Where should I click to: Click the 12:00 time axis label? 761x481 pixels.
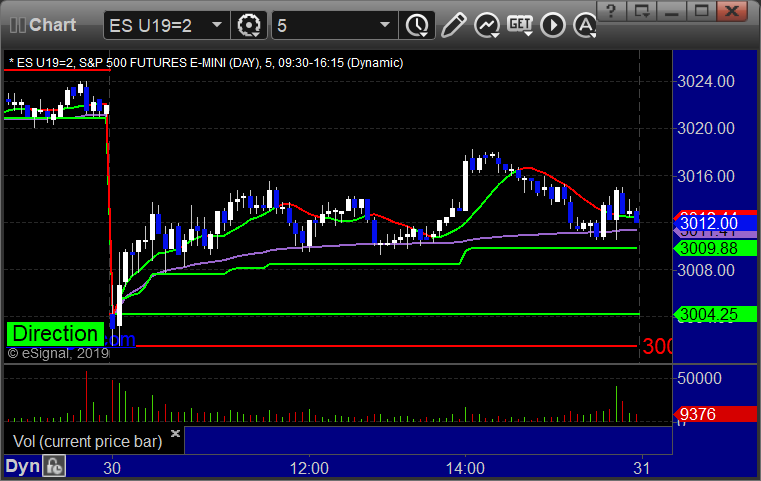tap(309, 468)
